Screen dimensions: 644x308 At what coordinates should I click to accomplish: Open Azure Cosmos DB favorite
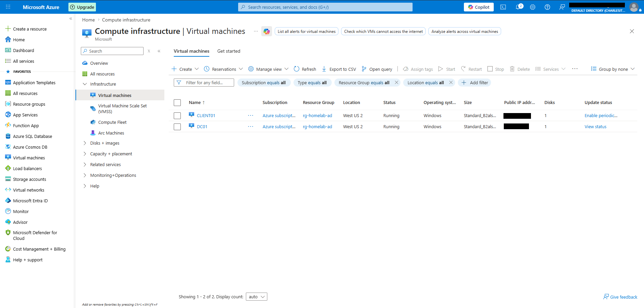click(x=30, y=147)
